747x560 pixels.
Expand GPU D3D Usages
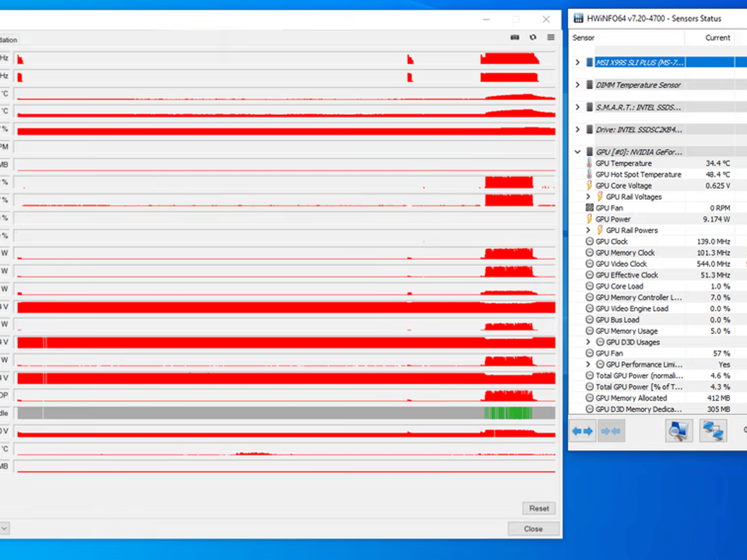588,342
